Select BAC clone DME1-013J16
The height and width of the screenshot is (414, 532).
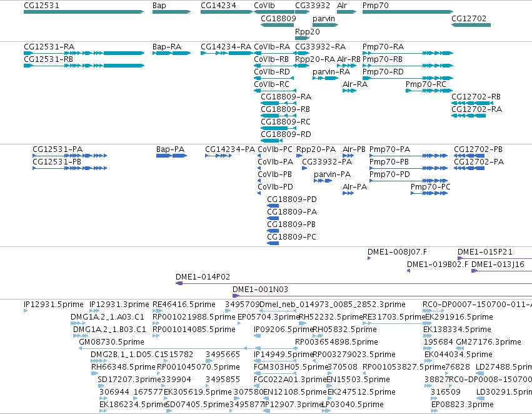point(502,271)
